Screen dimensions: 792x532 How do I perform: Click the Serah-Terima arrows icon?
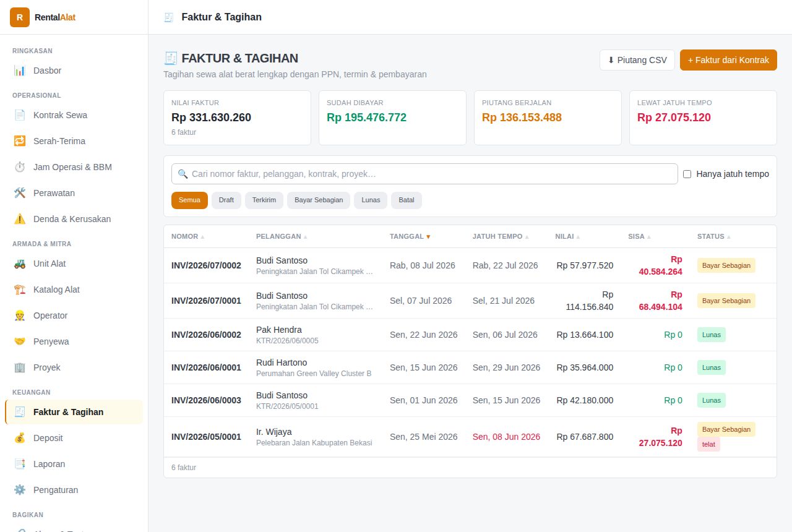(x=20, y=141)
